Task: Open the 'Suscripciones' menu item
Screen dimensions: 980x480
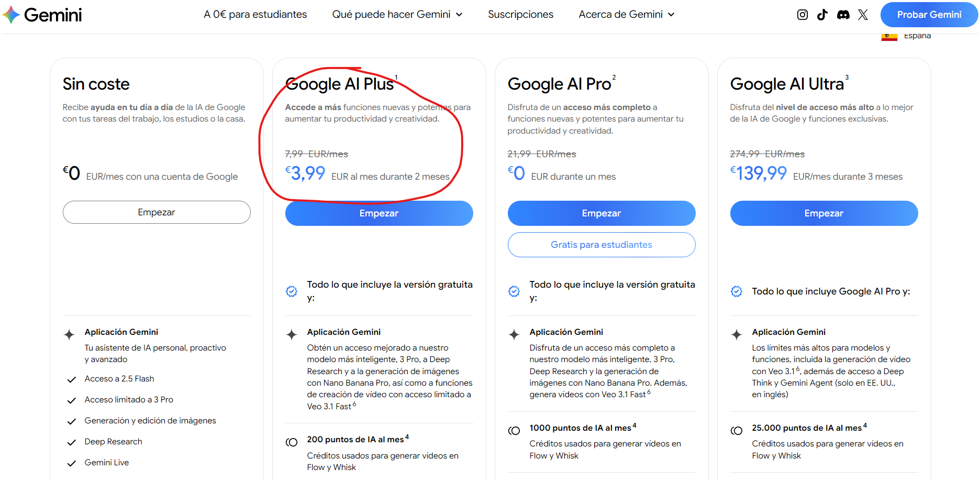Action: click(x=520, y=15)
